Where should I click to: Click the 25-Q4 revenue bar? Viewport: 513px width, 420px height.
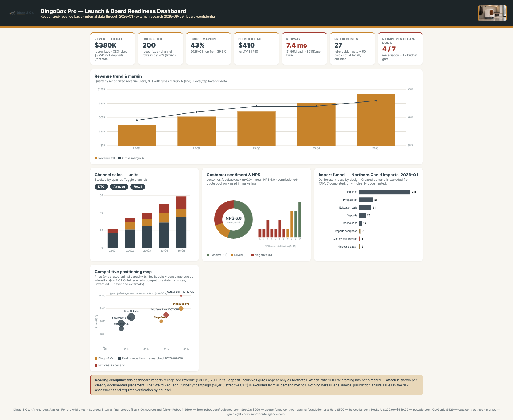click(316, 124)
